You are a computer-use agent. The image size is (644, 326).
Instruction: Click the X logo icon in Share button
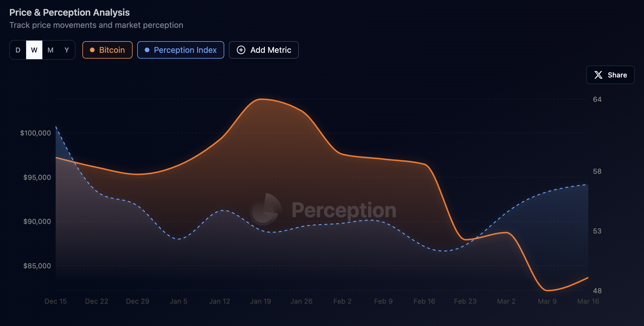coord(598,75)
